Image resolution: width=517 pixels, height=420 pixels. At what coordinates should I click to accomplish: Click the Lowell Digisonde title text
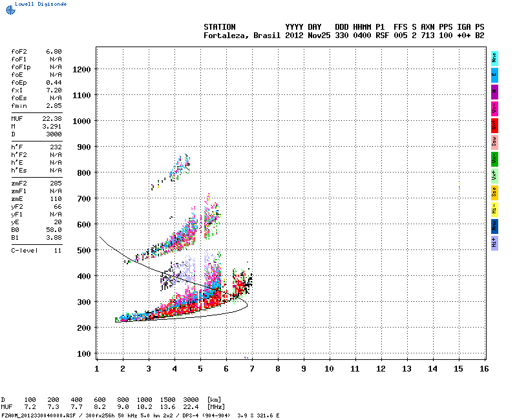pyautogui.click(x=41, y=4)
